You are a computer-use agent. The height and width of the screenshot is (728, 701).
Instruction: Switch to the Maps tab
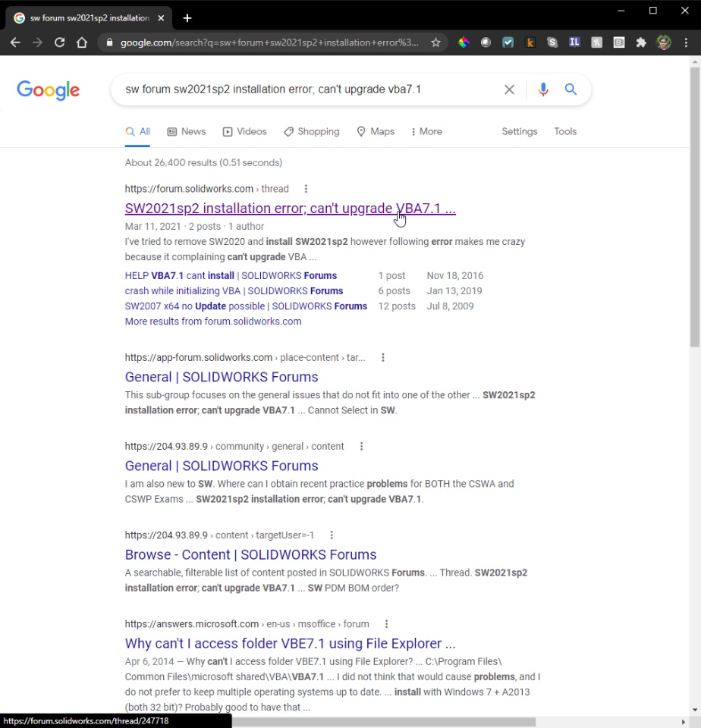376,131
